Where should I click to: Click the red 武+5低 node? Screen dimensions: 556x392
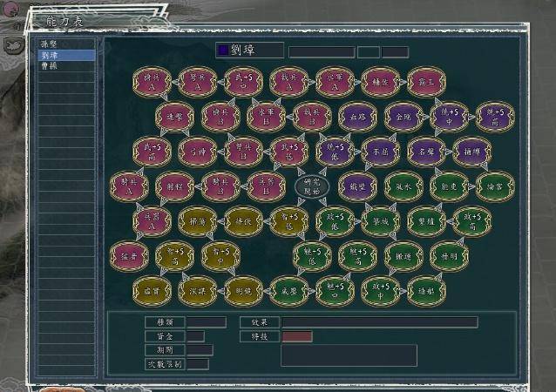point(289,152)
